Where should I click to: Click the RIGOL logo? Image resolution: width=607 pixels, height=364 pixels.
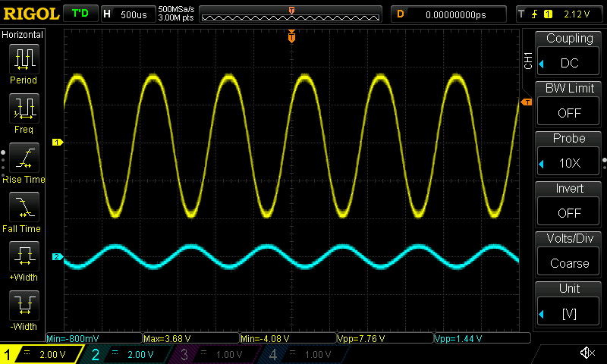point(31,14)
